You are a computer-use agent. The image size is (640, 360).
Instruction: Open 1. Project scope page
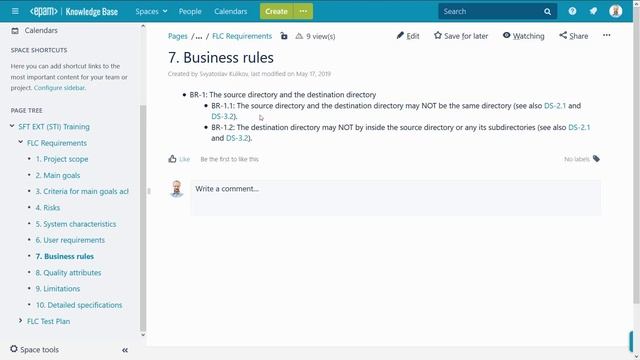tap(62, 159)
